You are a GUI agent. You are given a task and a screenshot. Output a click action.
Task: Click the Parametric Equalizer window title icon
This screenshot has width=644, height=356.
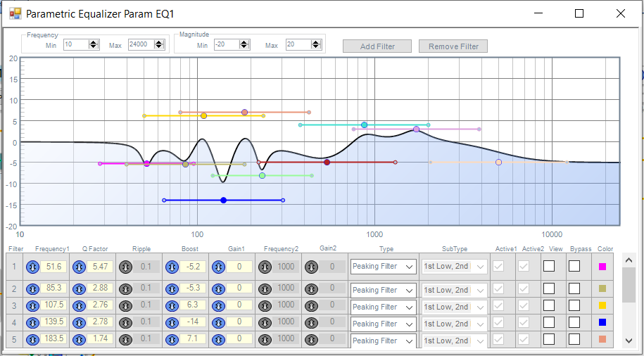point(15,13)
